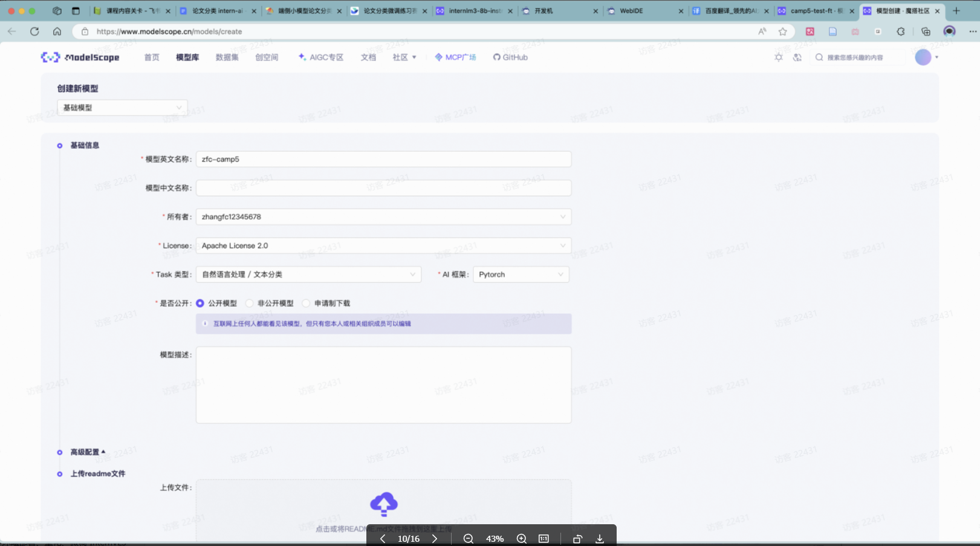
Task: Click the rotate icon in viewer toolbar
Action: 577,539
